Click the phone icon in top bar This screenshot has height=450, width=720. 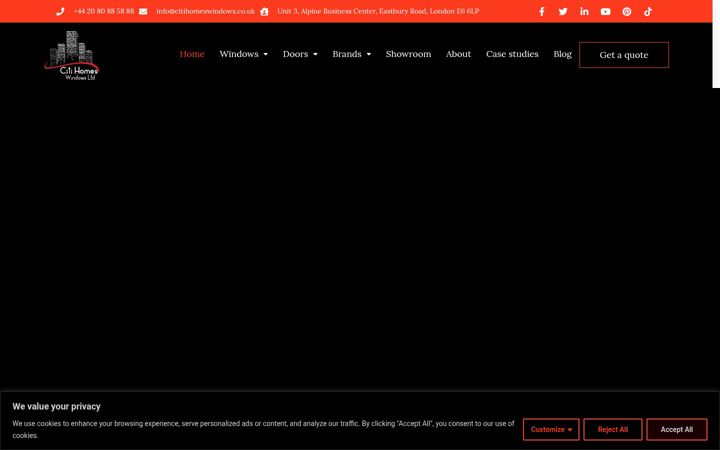pos(60,11)
